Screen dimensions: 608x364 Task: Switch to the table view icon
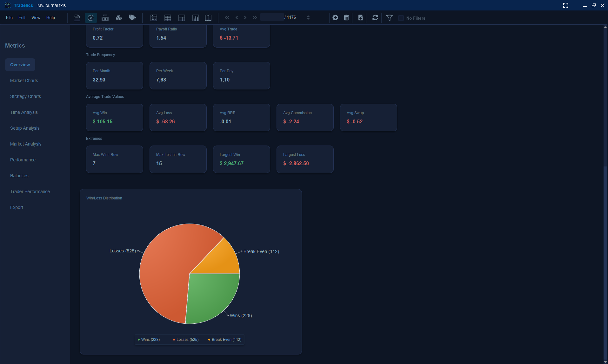[x=168, y=18]
